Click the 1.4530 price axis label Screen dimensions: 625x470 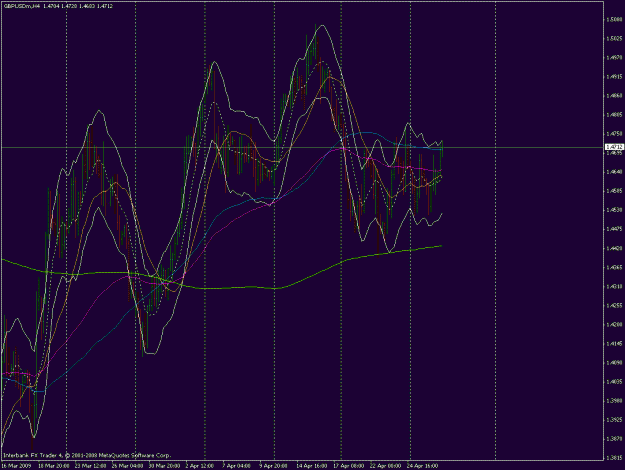coord(614,210)
